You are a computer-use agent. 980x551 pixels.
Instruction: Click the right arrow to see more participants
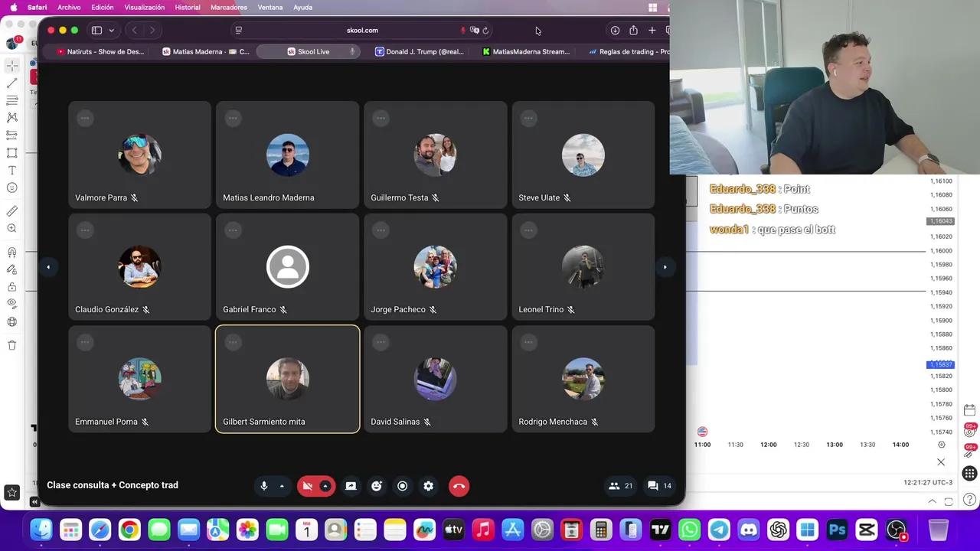point(665,266)
